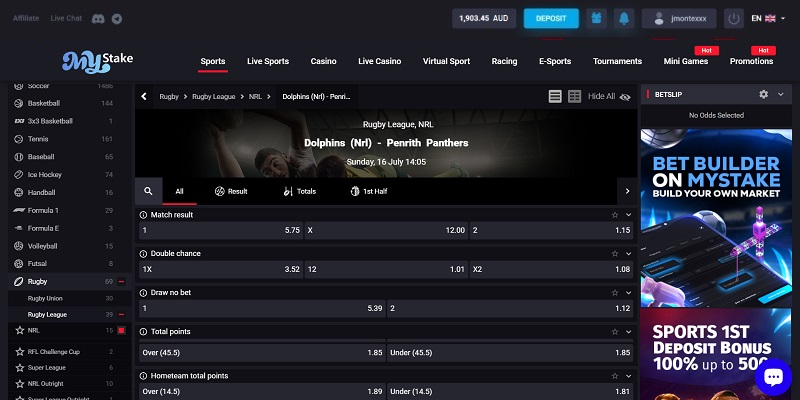The width and height of the screenshot is (800, 400).
Task: Select the Totals market tab
Action: (299, 191)
